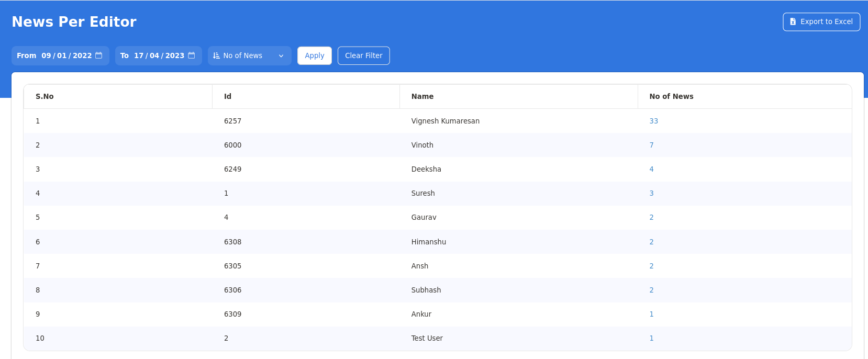Open the From date calendar picker icon
The image size is (868, 359).
point(98,55)
